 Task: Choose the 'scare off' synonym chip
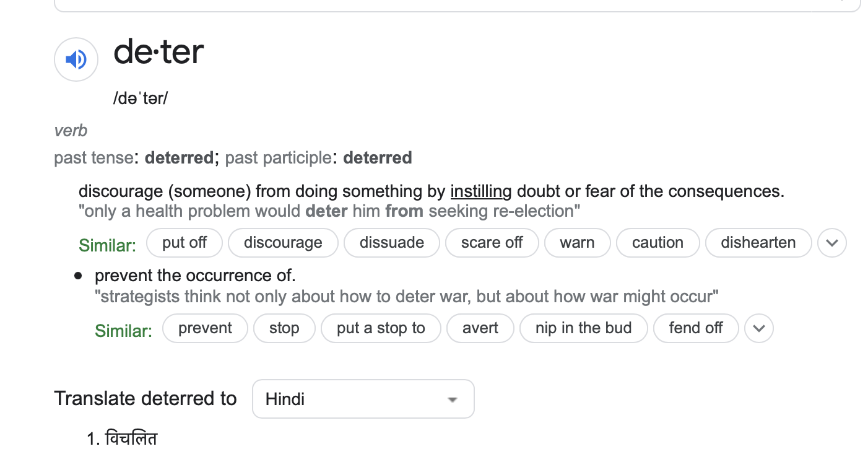(492, 243)
